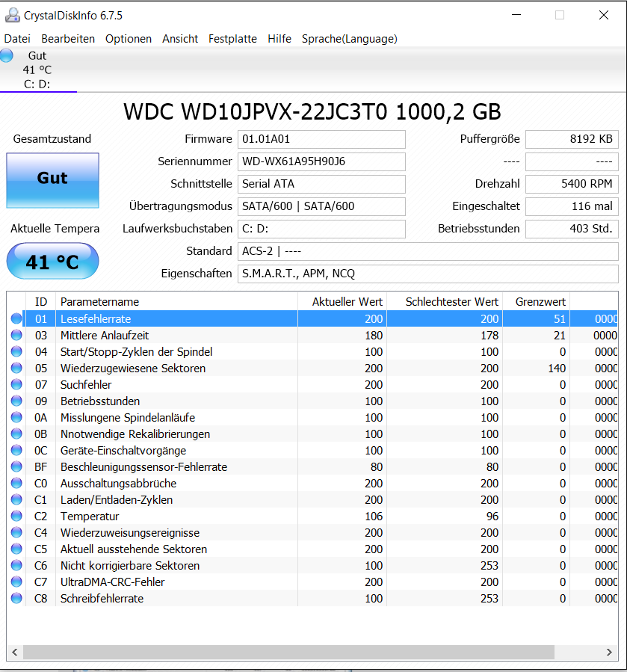Click status orb of Beschleunigungssensor-Fehlerrate row

click(16, 466)
